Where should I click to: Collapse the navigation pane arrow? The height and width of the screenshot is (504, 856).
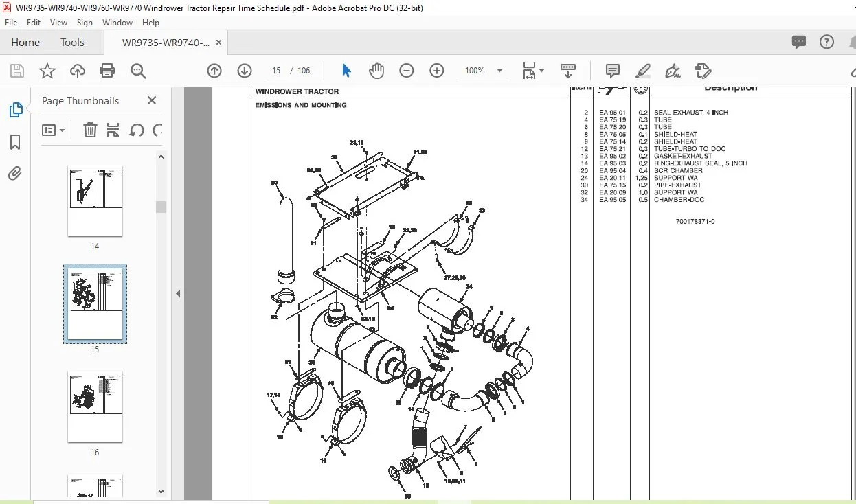tap(178, 294)
